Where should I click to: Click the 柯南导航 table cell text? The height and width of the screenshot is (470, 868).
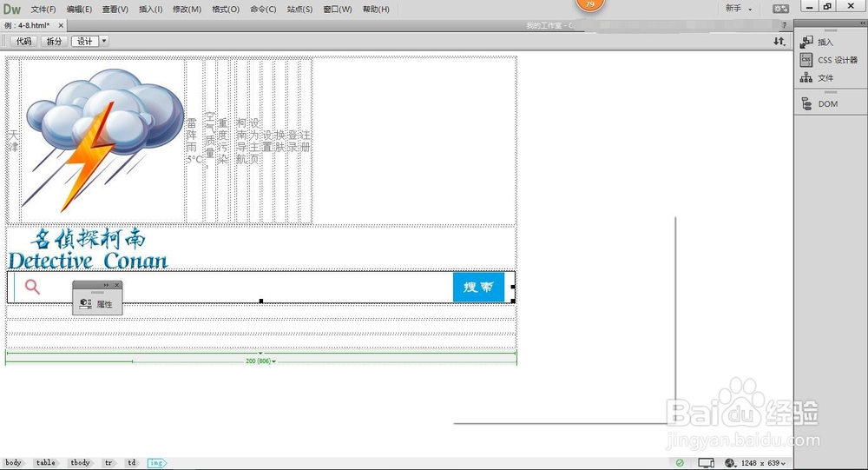(241, 141)
